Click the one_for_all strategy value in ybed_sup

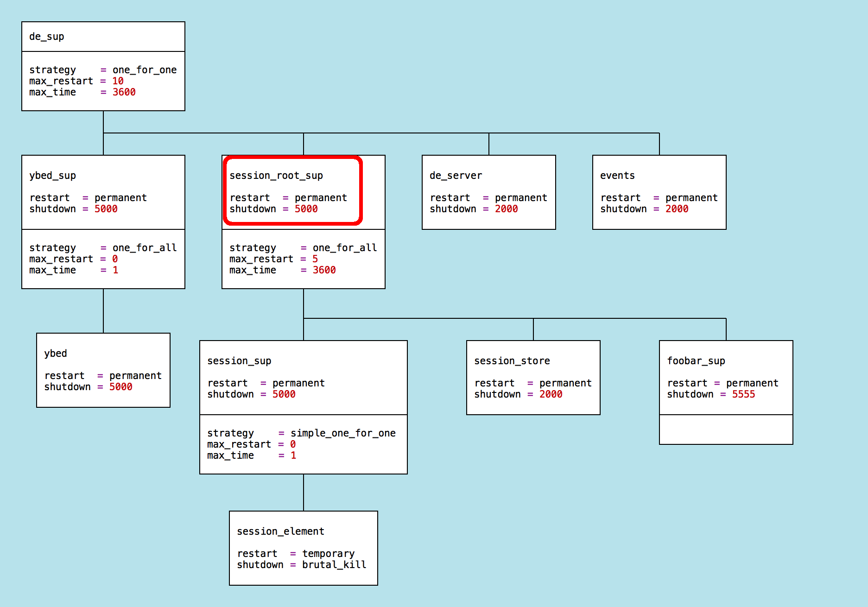pyautogui.click(x=145, y=248)
